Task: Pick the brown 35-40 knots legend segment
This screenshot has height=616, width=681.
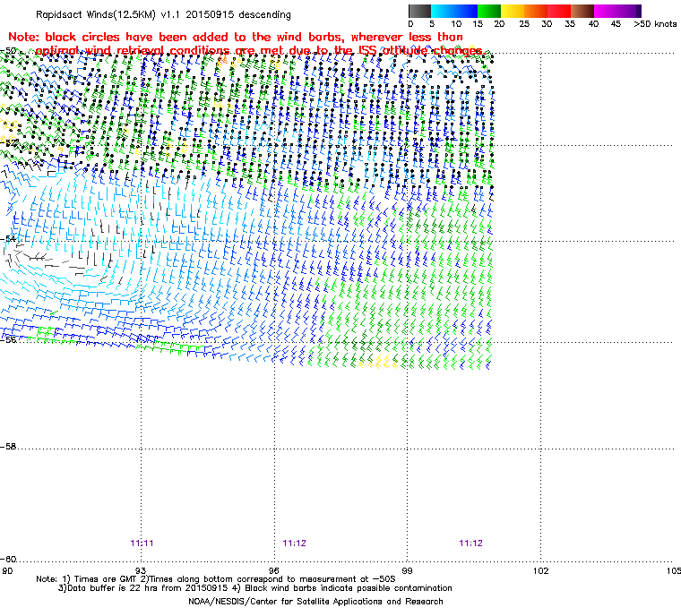Action: [x=582, y=11]
